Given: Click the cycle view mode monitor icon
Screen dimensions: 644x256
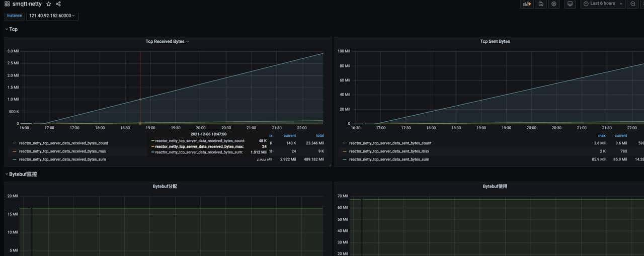Looking at the screenshot, I should [x=570, y=4].
